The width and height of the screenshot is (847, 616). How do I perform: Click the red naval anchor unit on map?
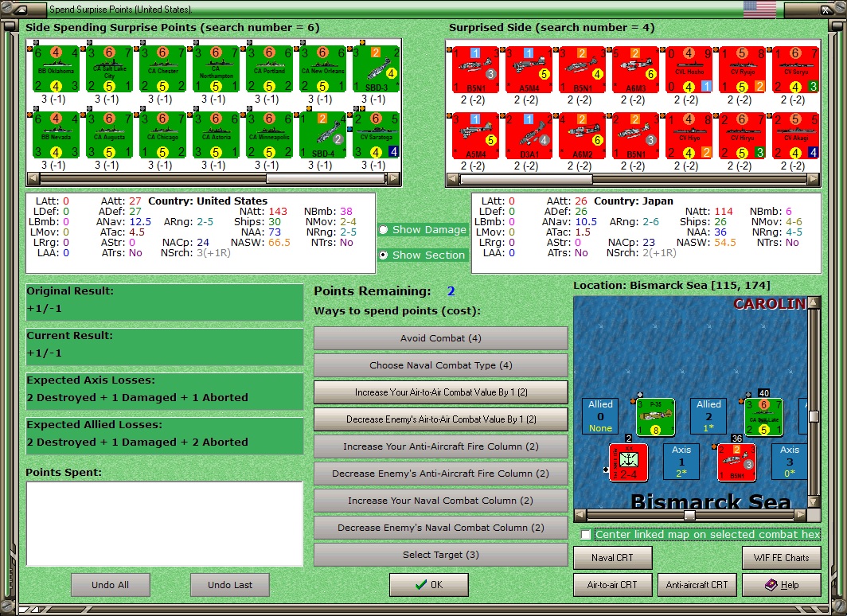pyautogui.click(x=628, y=462)
